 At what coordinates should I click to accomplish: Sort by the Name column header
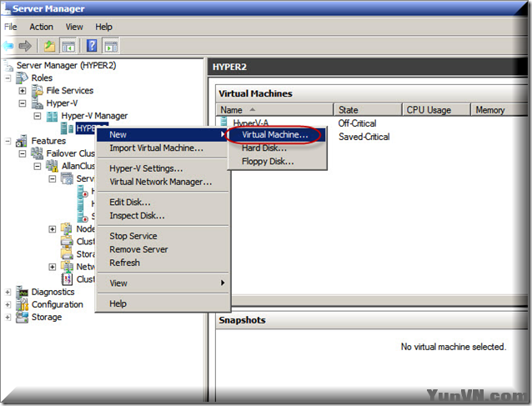tap(275, 110)
